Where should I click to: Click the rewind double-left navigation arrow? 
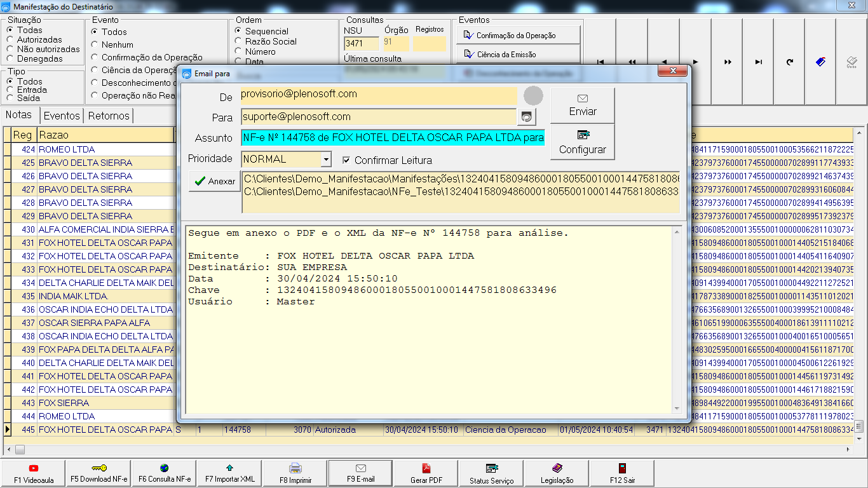632,62
